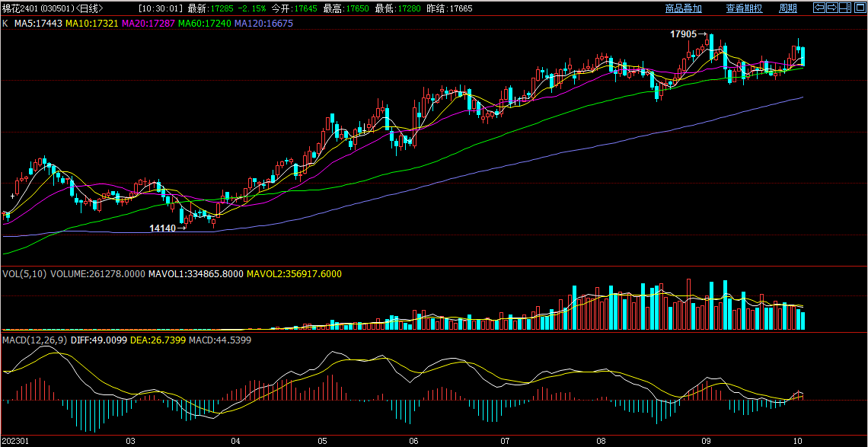
Task: Click the MACD(12,26,9) indicator name
Action: [x=35, y=340]
